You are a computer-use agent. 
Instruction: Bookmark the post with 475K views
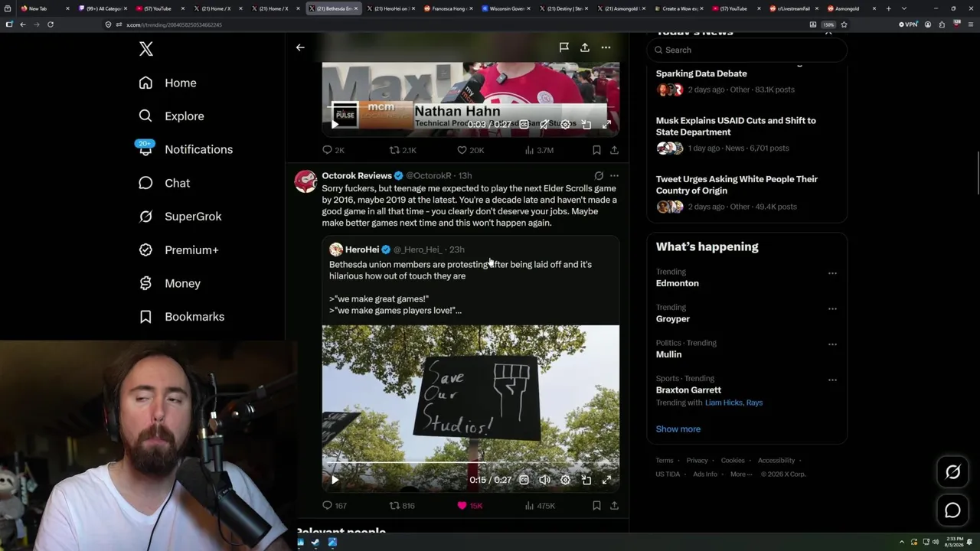coord(596,506)
